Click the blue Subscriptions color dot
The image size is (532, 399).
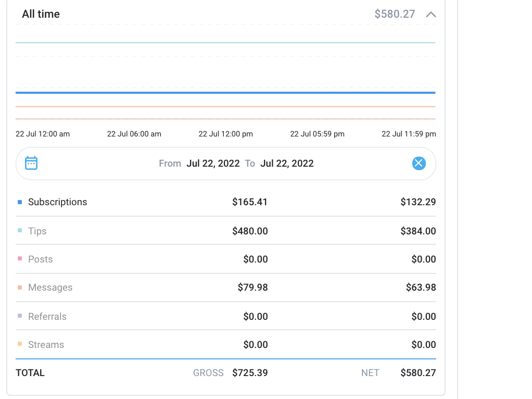20,202
